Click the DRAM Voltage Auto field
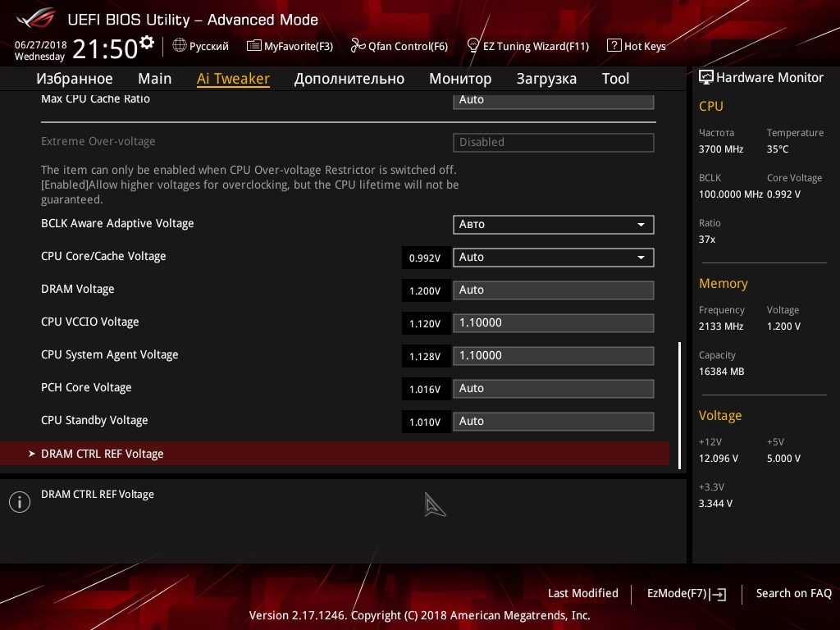This screenshot has height=630, width=840. [554, 290]
